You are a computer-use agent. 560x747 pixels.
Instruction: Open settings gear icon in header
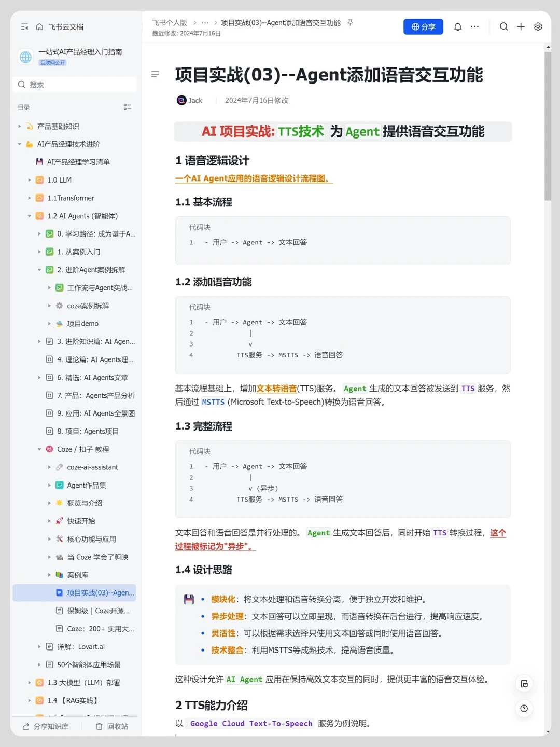click(538, 27)
